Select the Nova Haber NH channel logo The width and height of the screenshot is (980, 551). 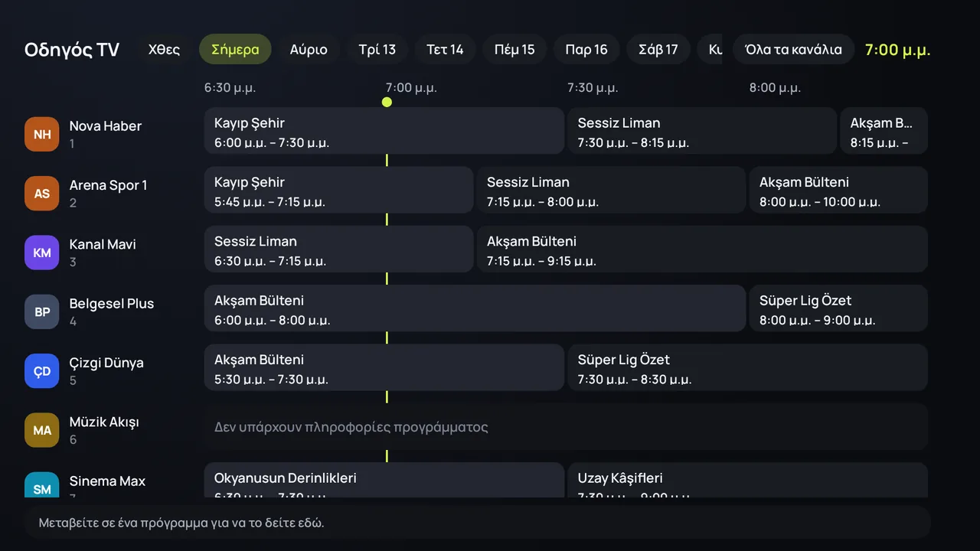point(42,135)
